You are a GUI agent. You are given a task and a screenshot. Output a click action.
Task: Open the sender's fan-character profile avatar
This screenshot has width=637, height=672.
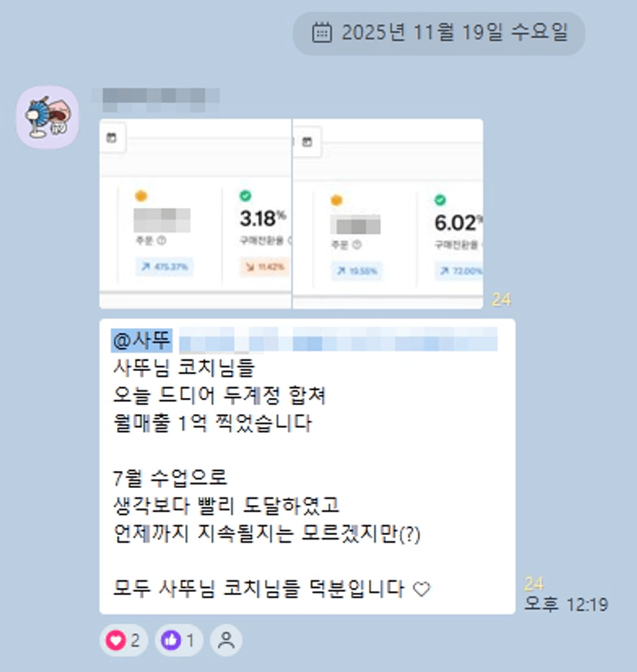48,117
